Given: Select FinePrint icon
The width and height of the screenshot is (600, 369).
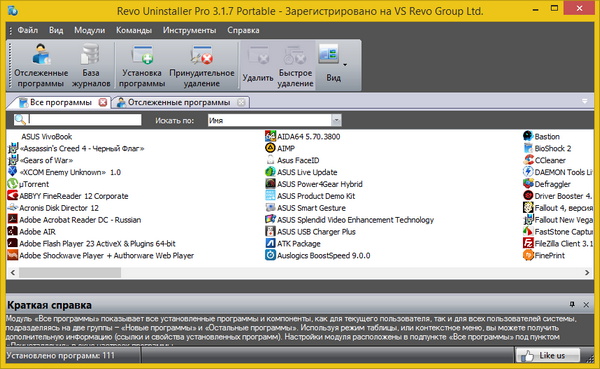Looking at the screenshot, I should 528,255.
